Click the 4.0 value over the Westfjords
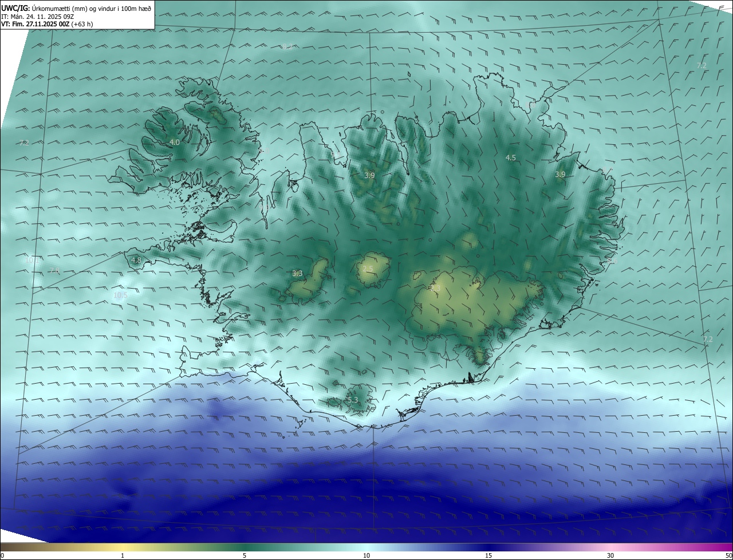Image resolution: width=733 pixels, height=560 pixels. pyautogui.click(x=175, y=142)
